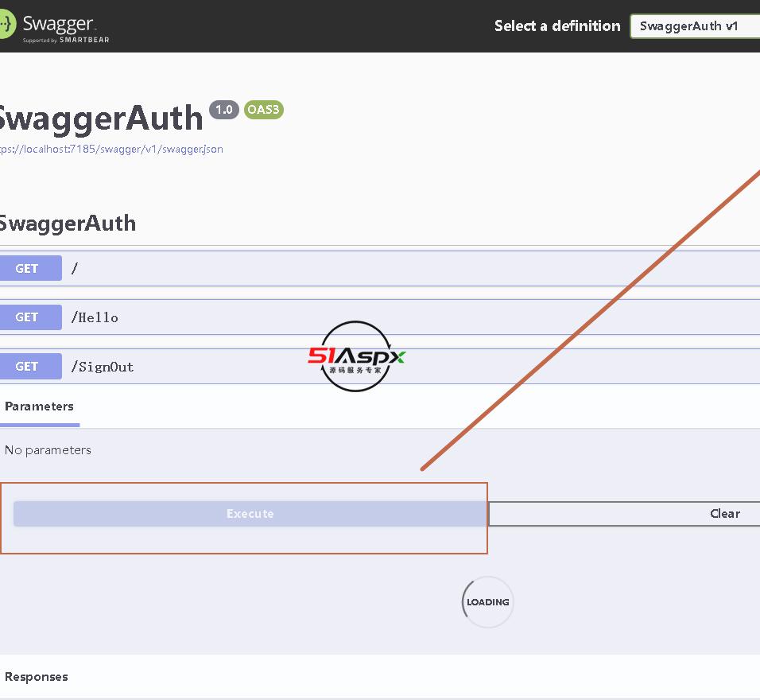Click the LOADING spinner indicator
The image size is (760, 700).
(x=487, y=602)
